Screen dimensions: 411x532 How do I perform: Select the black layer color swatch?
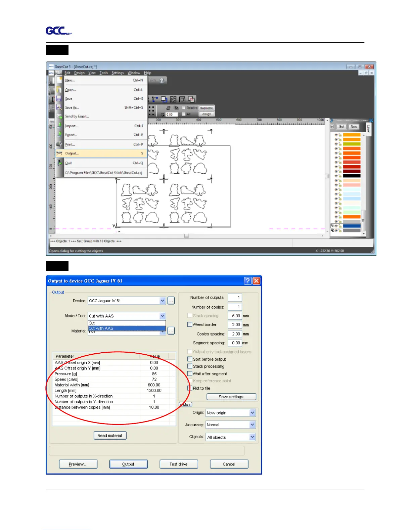[x=352, y=176]
